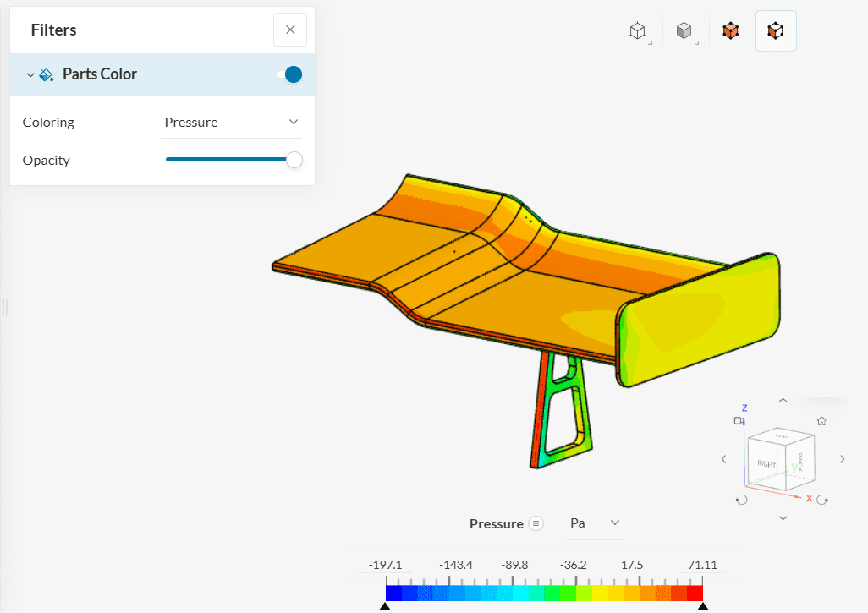Click the legend maximum value 71.11 field

[702, 565]
